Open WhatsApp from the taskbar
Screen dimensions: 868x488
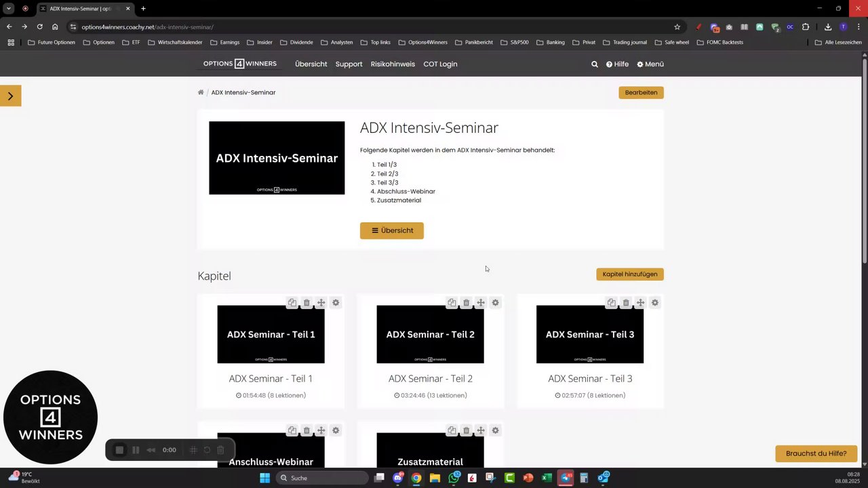pos(454,478)
